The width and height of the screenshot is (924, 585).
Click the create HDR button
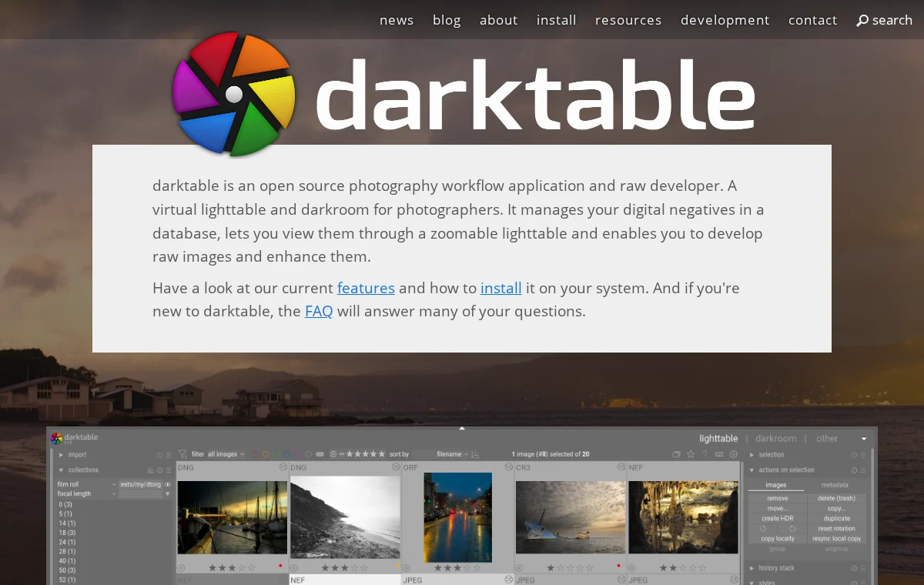click(x=778, y=519)
